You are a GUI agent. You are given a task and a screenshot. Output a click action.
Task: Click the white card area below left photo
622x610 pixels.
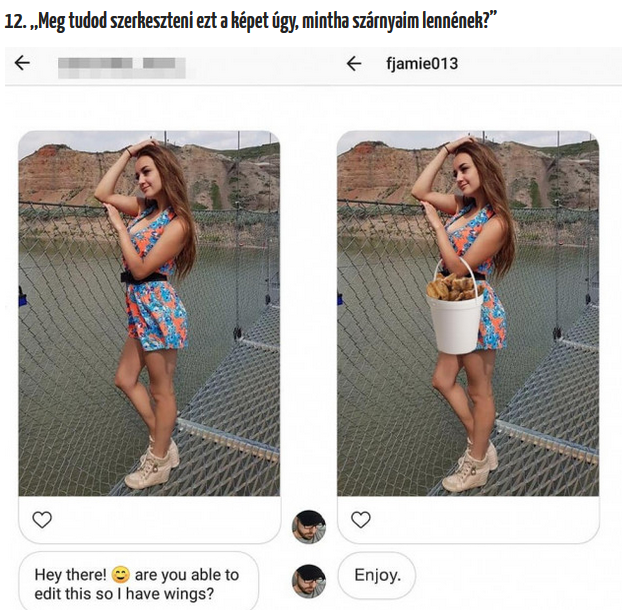click(x=150, y=520)
